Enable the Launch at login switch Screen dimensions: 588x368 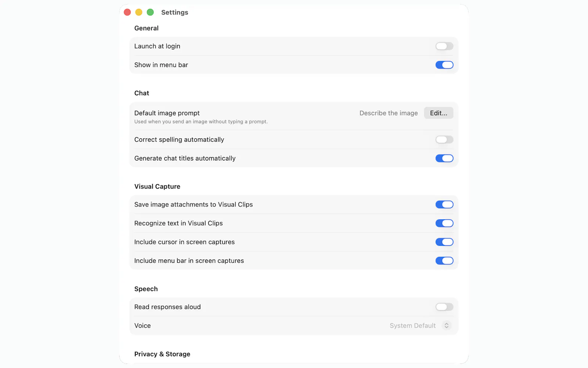coord(444,46)
